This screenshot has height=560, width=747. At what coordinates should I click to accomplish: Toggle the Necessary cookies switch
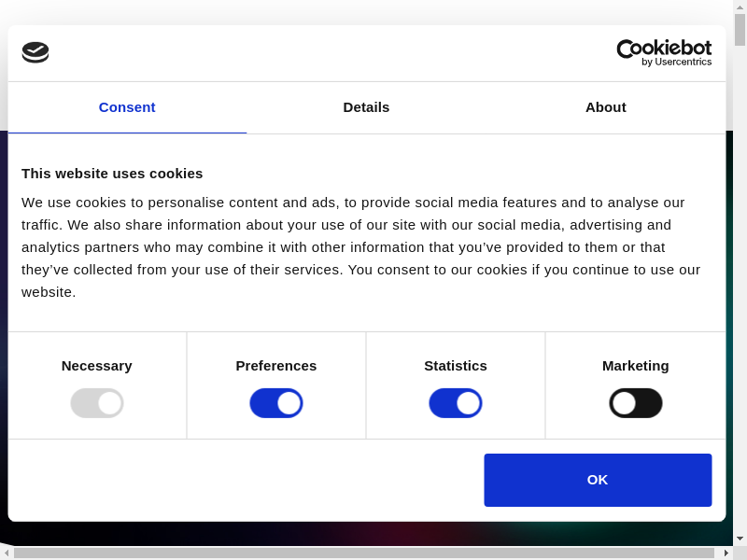click(97, 403)
